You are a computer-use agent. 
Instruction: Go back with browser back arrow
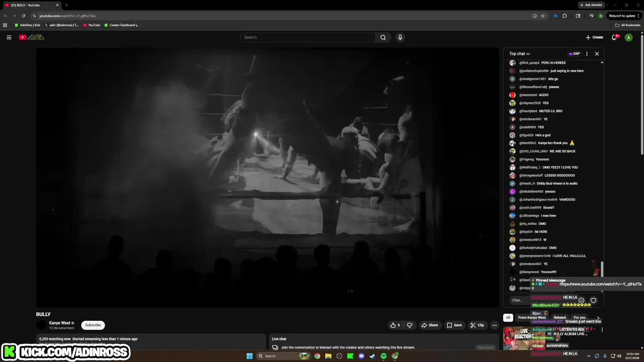[6, 16]
